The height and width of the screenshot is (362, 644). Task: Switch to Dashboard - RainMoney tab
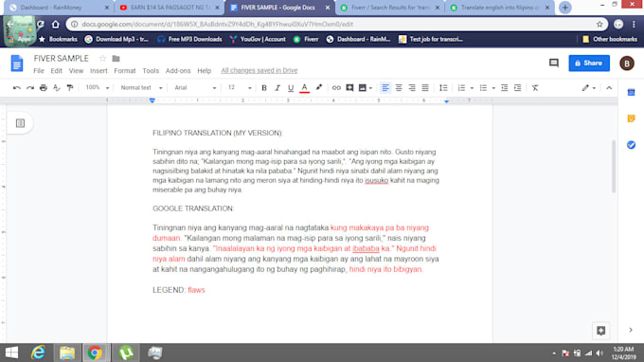pyautogui.click(x=59, y=8)
